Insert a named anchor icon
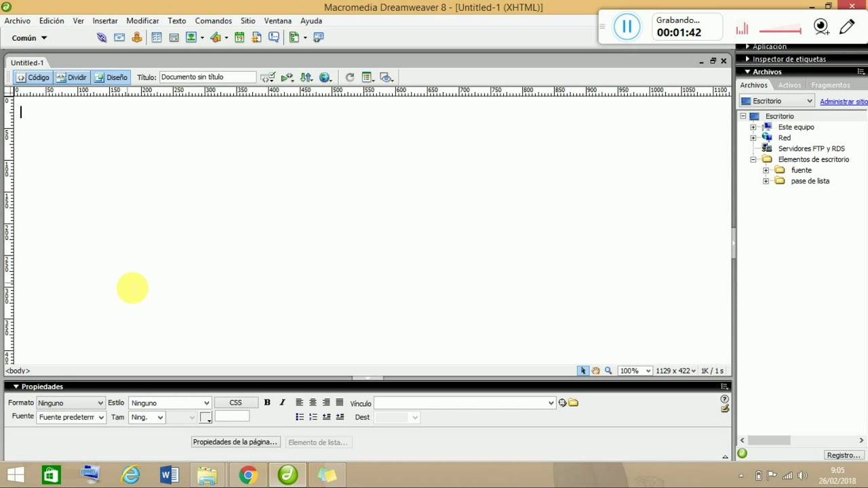The height and width of the screenshot is (488, 868). coord(137,38)
